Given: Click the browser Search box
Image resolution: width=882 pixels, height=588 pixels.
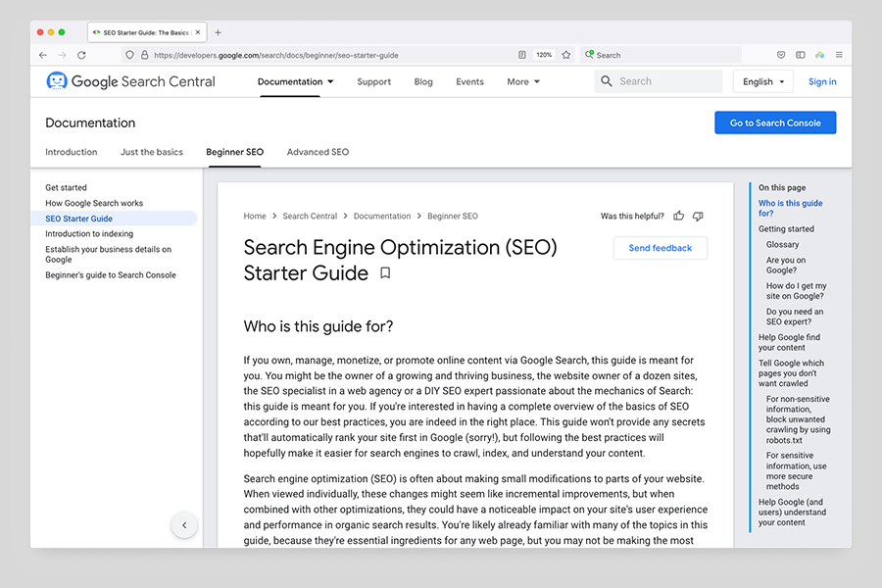Looking at the screenshot, I should [x=661, y=55].
